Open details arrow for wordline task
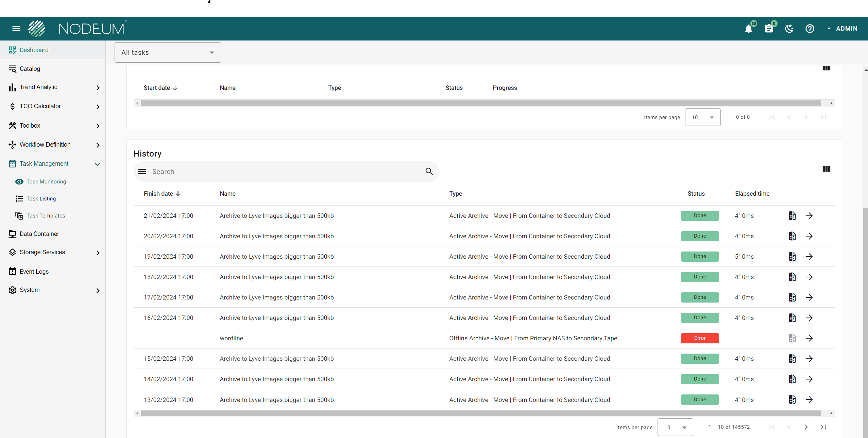Image resolution: width=868 pixels, height=438 pixels. click(x=809, y=338)
